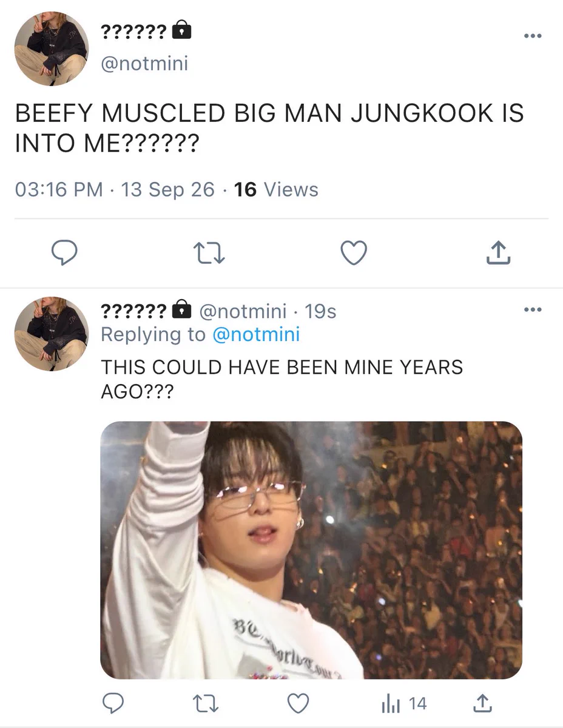Tap the 03:16 PM timestamp on main tweet
The image size is (563, 728).
pos(58,189)
